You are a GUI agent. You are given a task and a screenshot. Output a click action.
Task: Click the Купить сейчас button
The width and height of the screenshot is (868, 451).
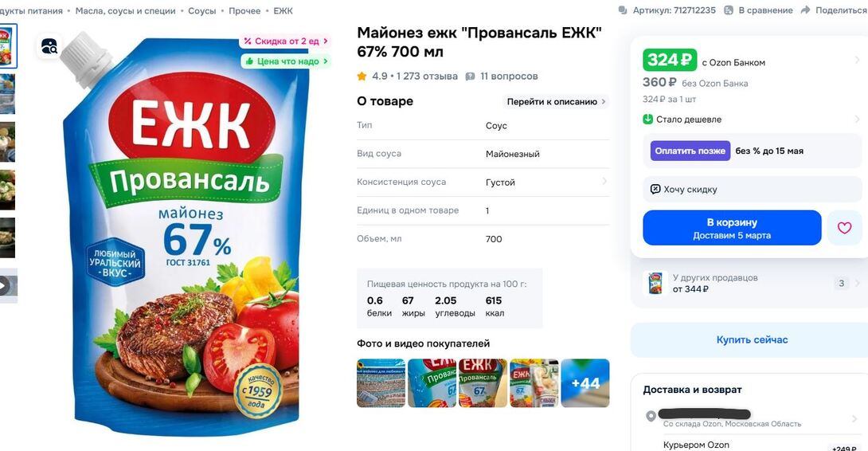pos(752,339)
